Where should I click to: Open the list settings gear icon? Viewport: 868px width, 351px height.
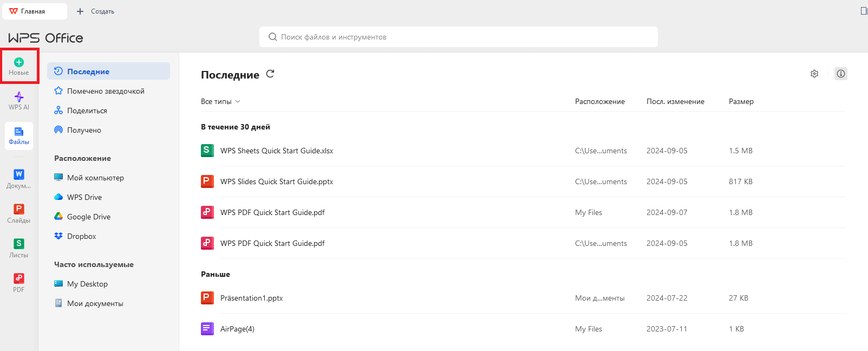pos(814,74)
